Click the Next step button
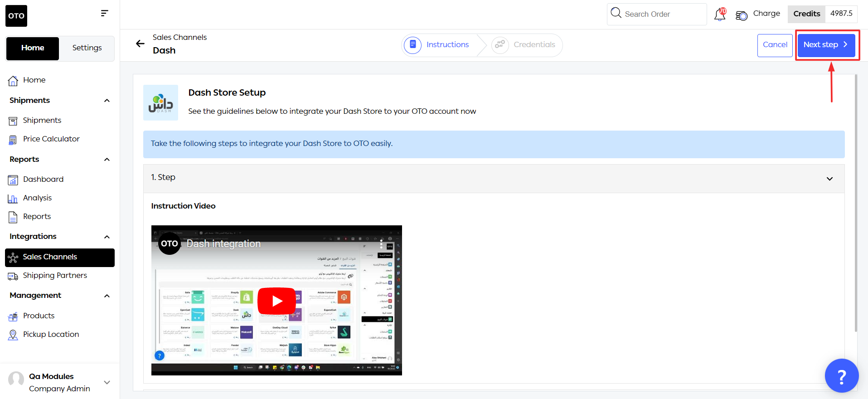This screenshot has width=868, height=399. [x=826, y=45]
